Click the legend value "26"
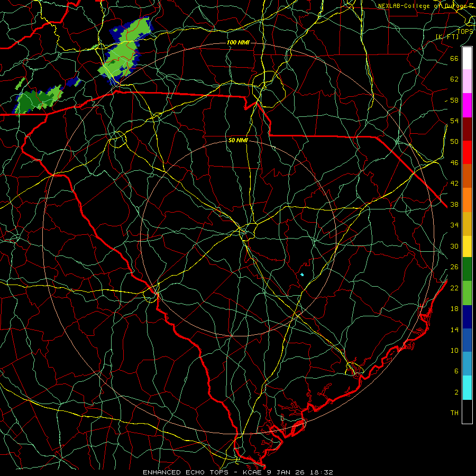Screen dimensions: 476x476 pos(454,267)
